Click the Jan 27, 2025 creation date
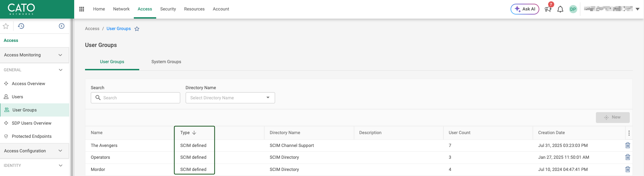644x176 pixels. point(564,157)
